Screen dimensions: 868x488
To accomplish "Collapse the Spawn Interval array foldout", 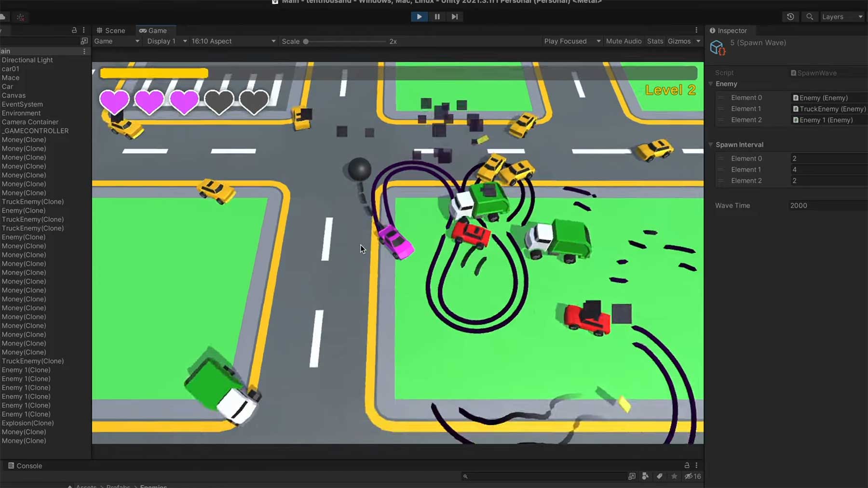I will click(711, 145).
